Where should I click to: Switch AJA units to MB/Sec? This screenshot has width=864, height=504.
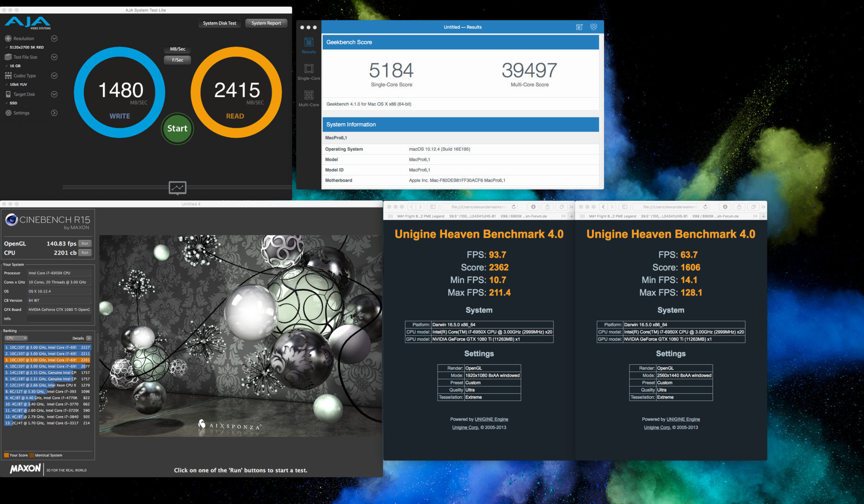pos(177,49)
